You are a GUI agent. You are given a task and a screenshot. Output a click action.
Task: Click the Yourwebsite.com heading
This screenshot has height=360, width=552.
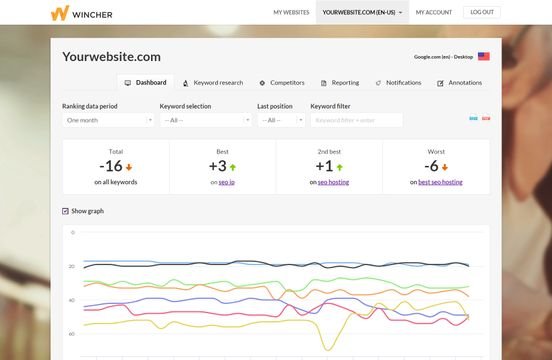(x=112, y=57)
